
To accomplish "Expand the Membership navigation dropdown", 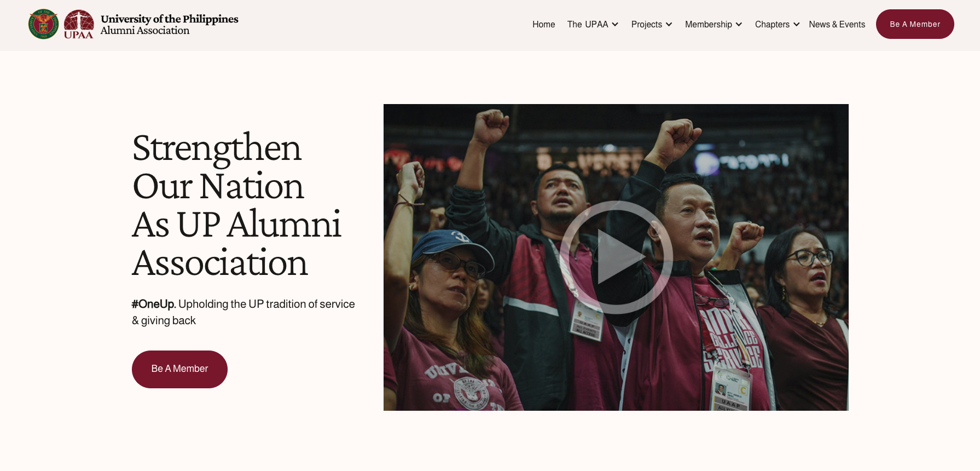I will coord(739,24).
